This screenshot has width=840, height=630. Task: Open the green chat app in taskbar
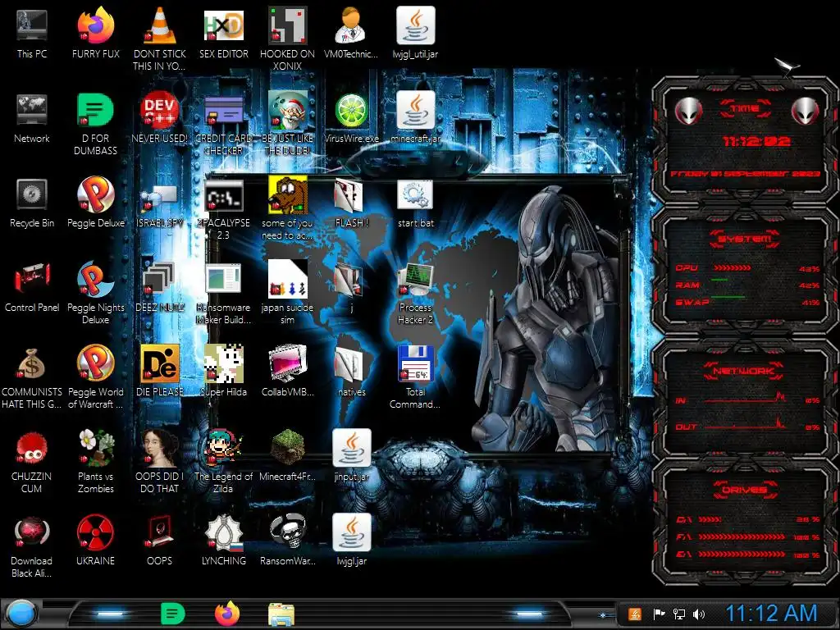[172, 614]
